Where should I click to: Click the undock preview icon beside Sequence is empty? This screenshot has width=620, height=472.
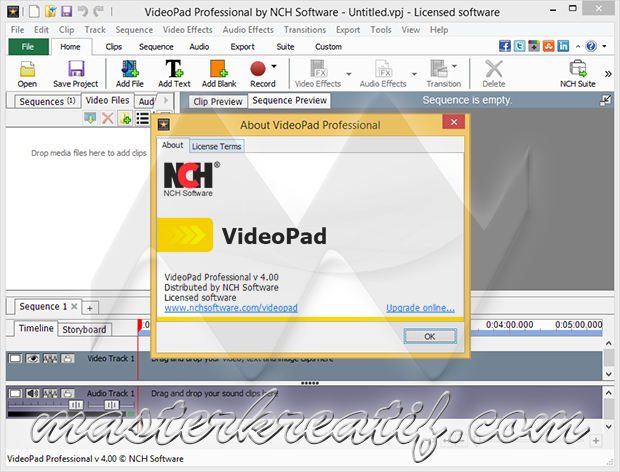[x=605, y=101]
